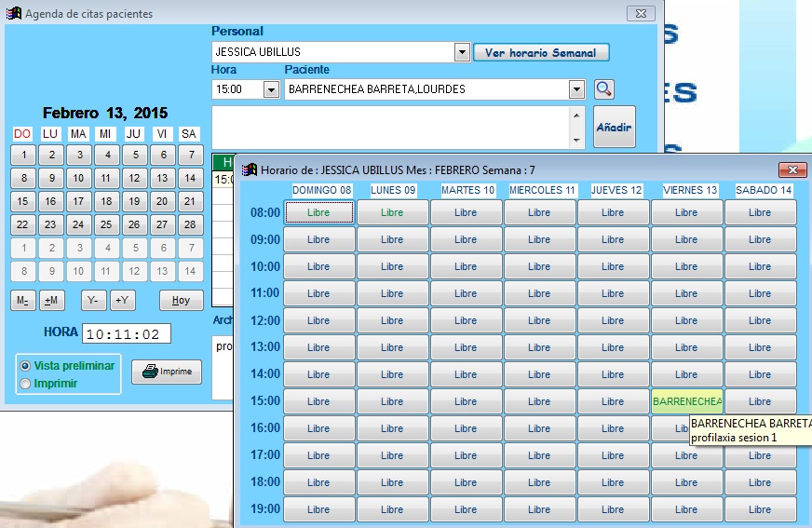812x528 pixels.
Task: Expand the Personal dropdown list
Action: (x=462, y=52)
